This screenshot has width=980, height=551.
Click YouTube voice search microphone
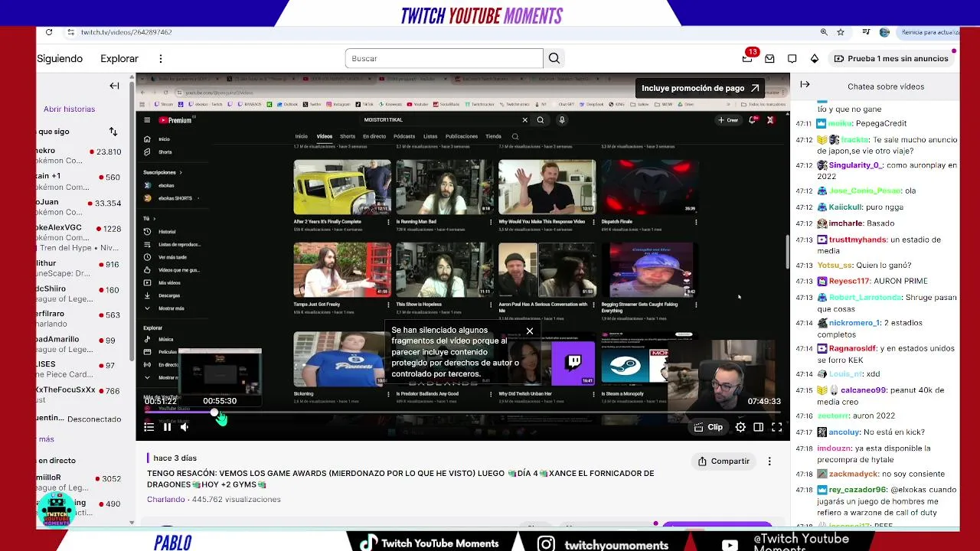click(x=562, y=120)
